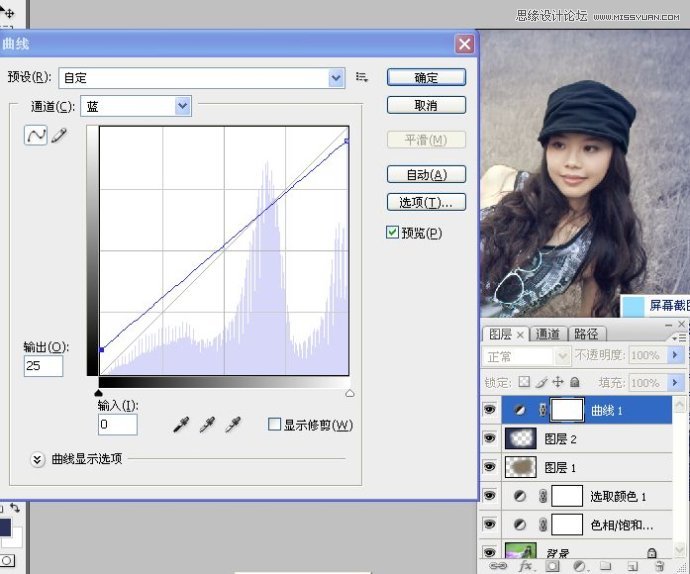This screenshot has height=574, width=690.
Task: Click the delete layer trash icon
Action: click(x=659, y=566)
